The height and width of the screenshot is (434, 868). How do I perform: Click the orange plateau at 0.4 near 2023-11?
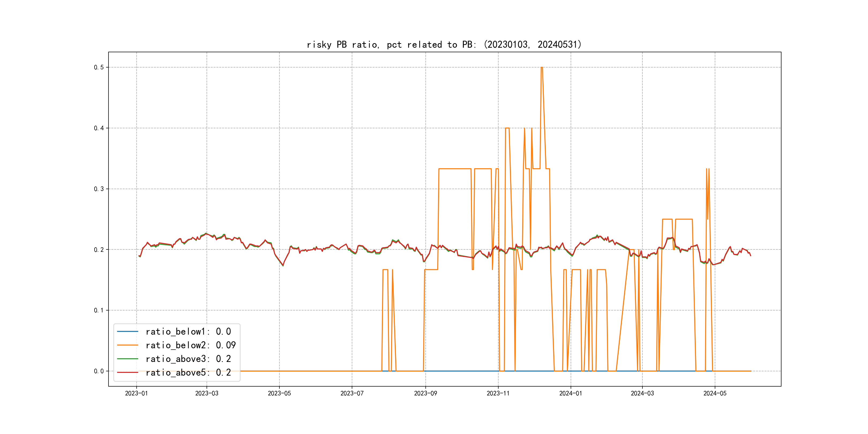tap(507, 128)
